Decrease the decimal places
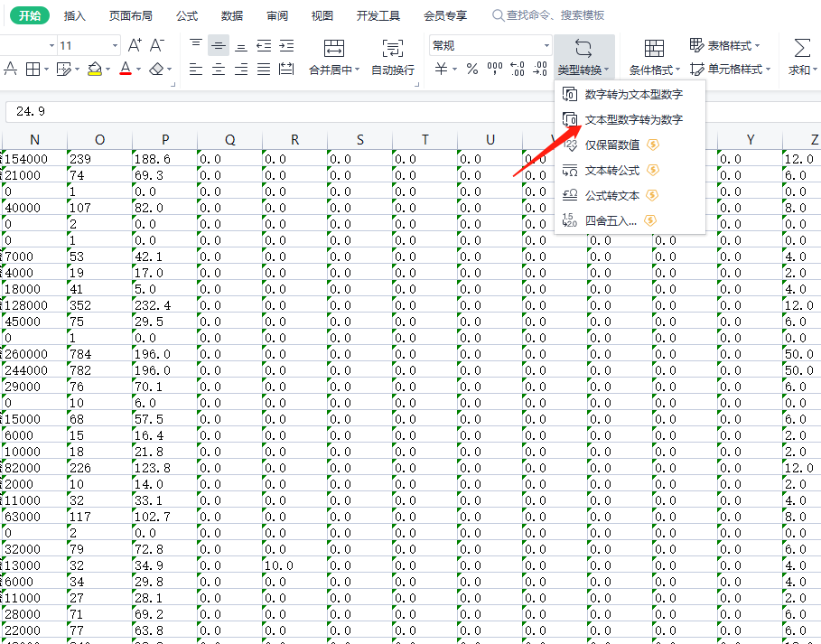Screen dimensions: 821x644 coord(540,69)
